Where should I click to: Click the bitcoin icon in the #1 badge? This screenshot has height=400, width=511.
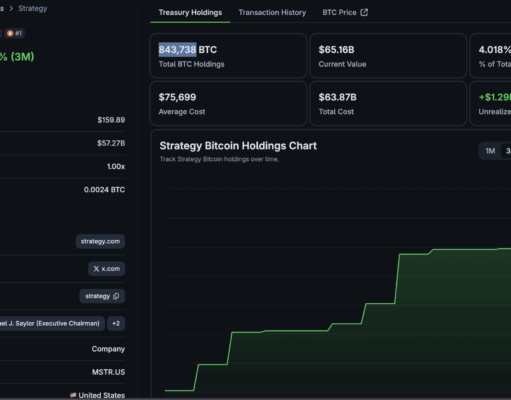tap(10, 33)
